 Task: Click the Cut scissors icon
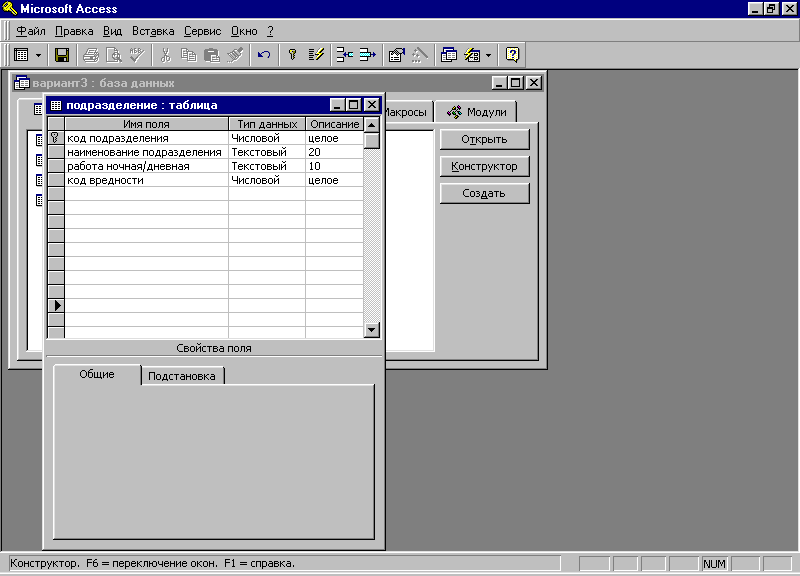click(165, 55)
